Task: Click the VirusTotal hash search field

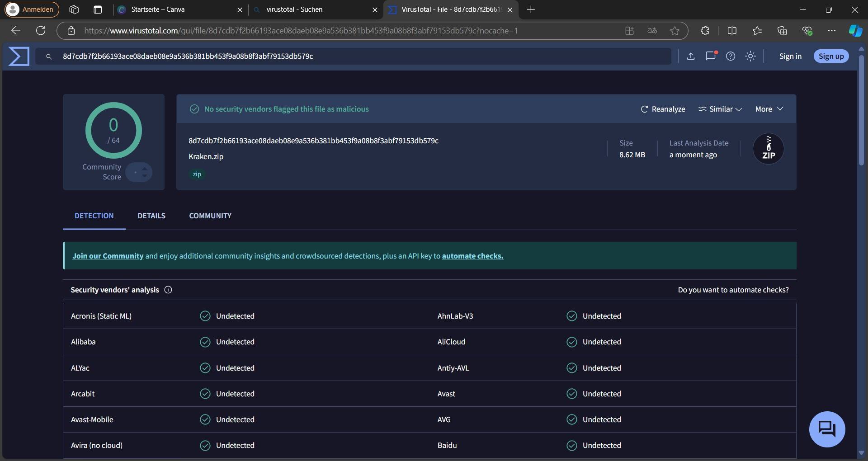Action: pos(353,56)
